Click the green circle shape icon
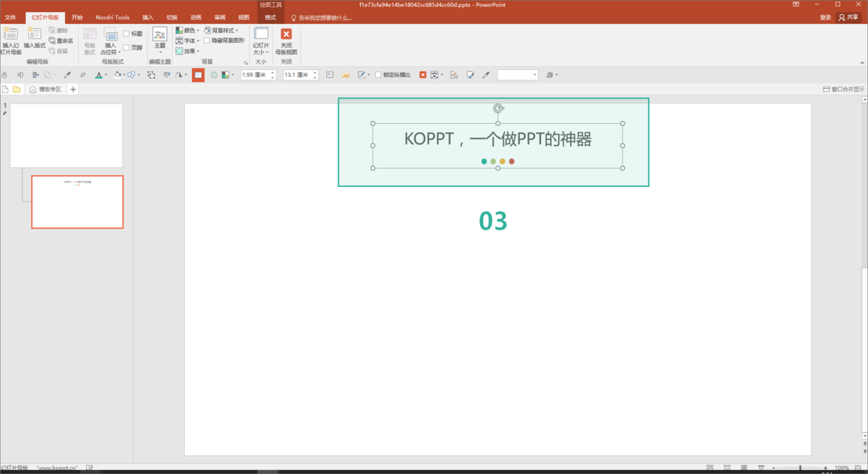This screenshot has height=474, width=868. (214, 75)
